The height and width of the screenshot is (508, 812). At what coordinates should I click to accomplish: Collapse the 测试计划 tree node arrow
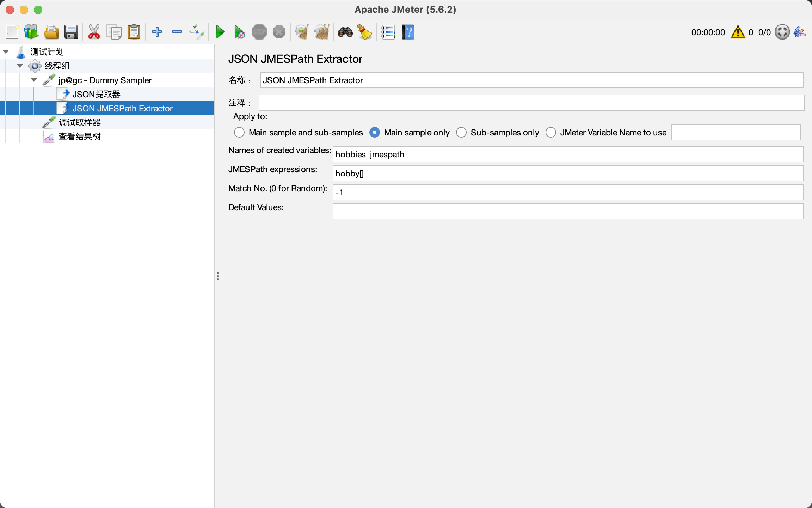pyautogui.click(x=6, y=52)
